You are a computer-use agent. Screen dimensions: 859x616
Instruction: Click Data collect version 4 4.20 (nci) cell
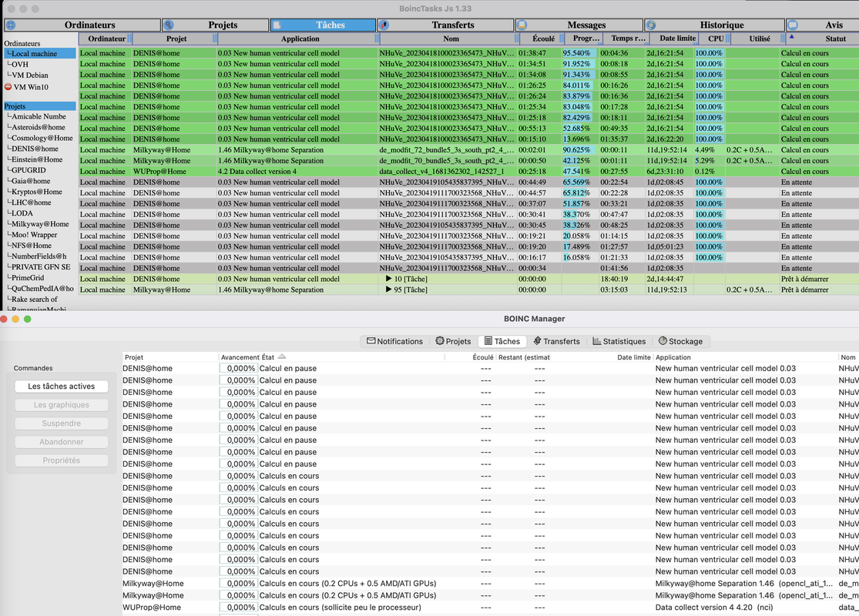click(714, 608)
